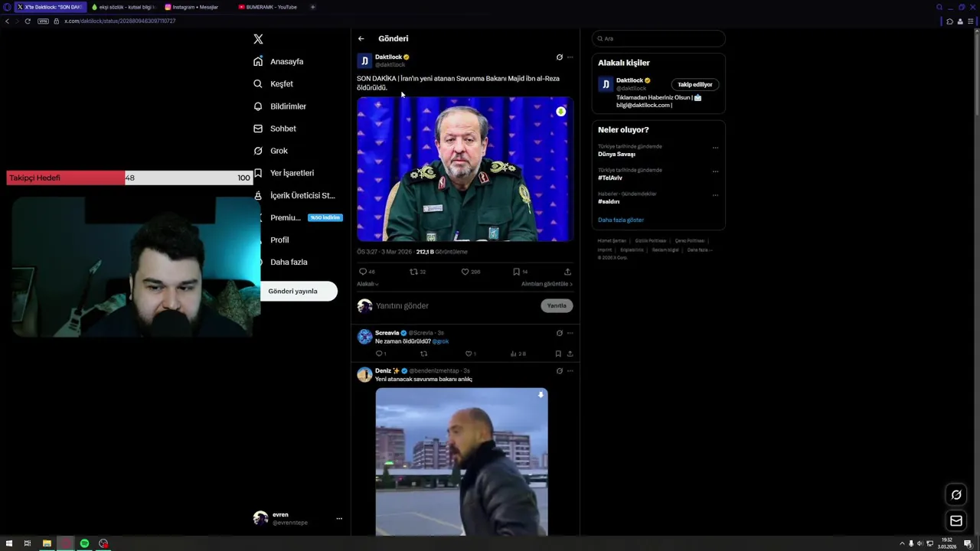The image size is (980, 551).
Task: Repost the Daktilock post
Action: click(x=413, y=272)
